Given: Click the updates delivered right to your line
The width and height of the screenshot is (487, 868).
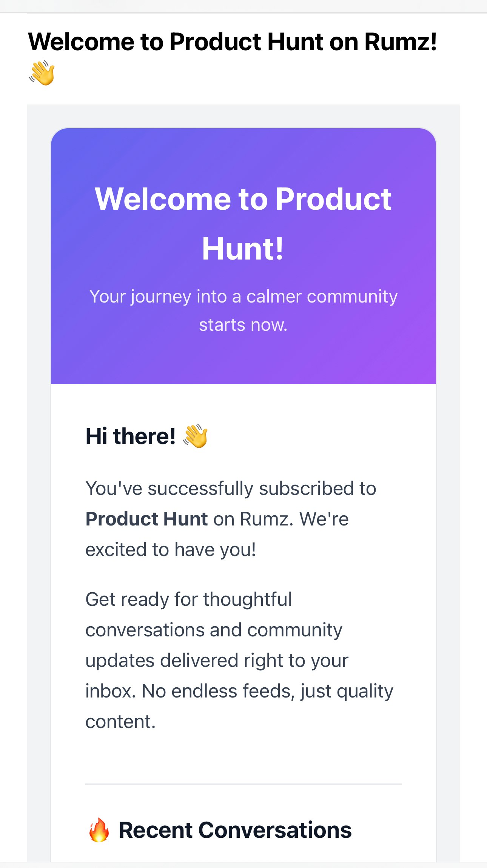Looking at the screenshot, I should point(217,661).
